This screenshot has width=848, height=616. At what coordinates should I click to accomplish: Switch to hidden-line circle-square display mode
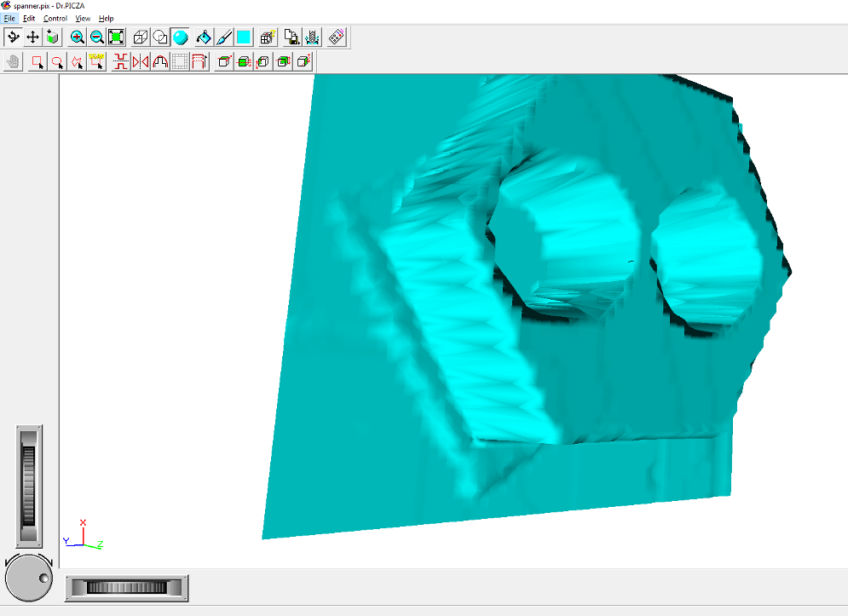[160, 37]
